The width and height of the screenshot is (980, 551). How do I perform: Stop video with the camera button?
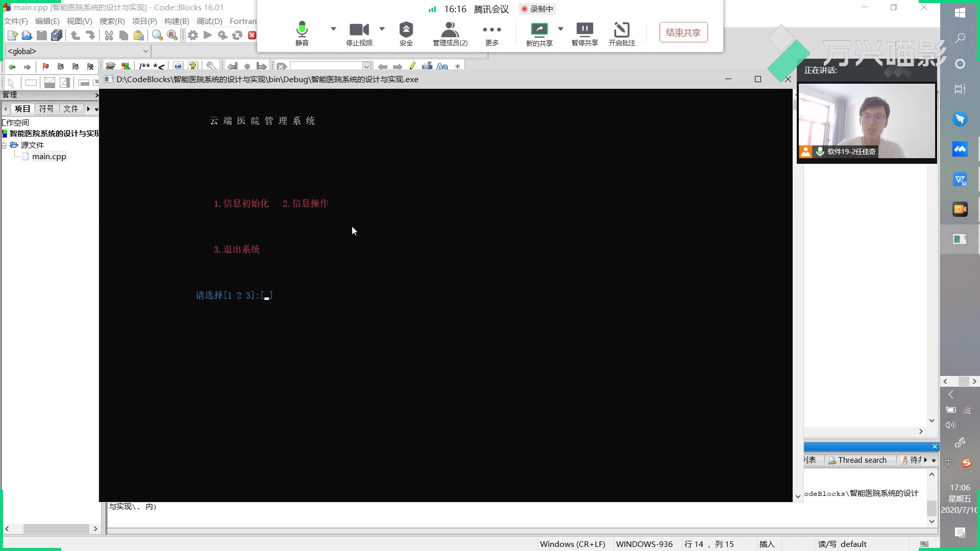point(359,34)
